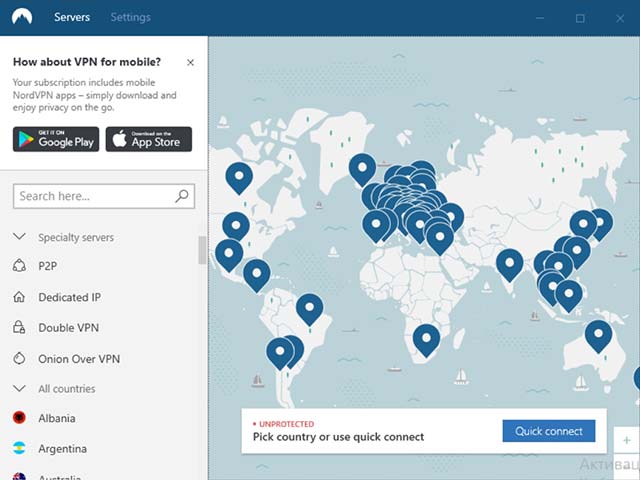The image size is (640, 480).
Task: Select the Iceland map pin
Action: point(362,169)
